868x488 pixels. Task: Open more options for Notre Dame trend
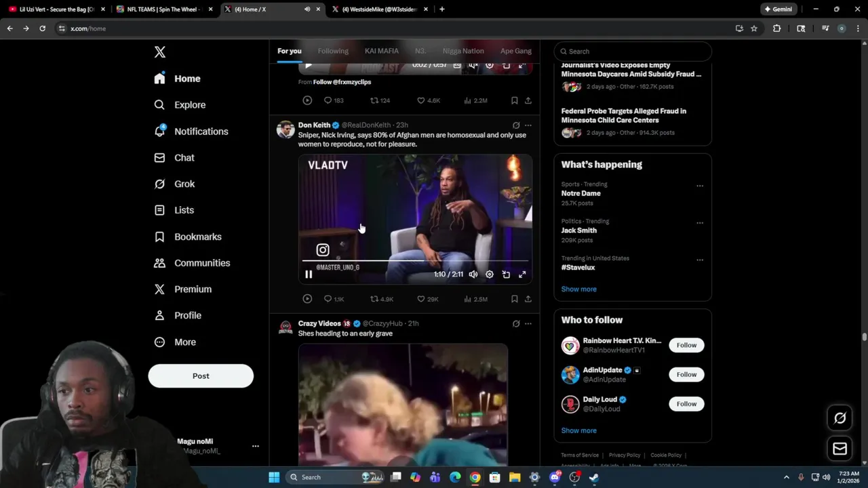(x=700, y=186)
